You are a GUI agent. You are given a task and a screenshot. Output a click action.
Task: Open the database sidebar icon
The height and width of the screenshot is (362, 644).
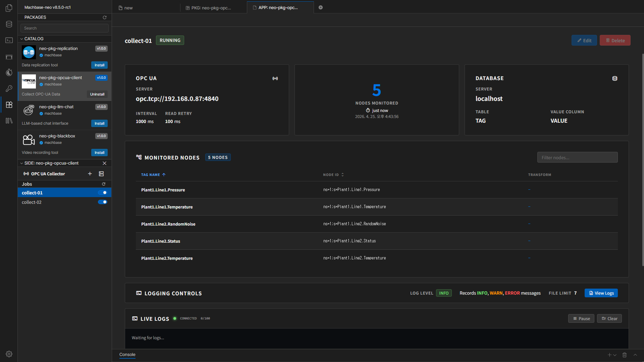9,24
